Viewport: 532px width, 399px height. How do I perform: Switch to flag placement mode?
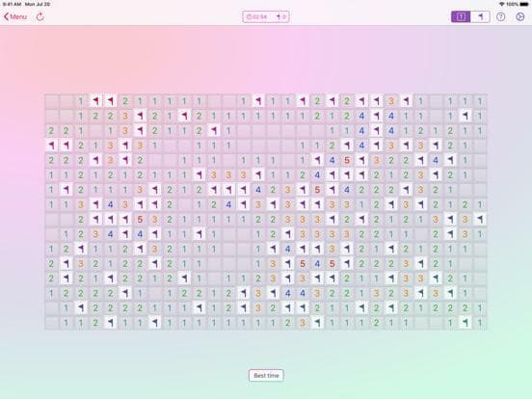pos(480,16)
